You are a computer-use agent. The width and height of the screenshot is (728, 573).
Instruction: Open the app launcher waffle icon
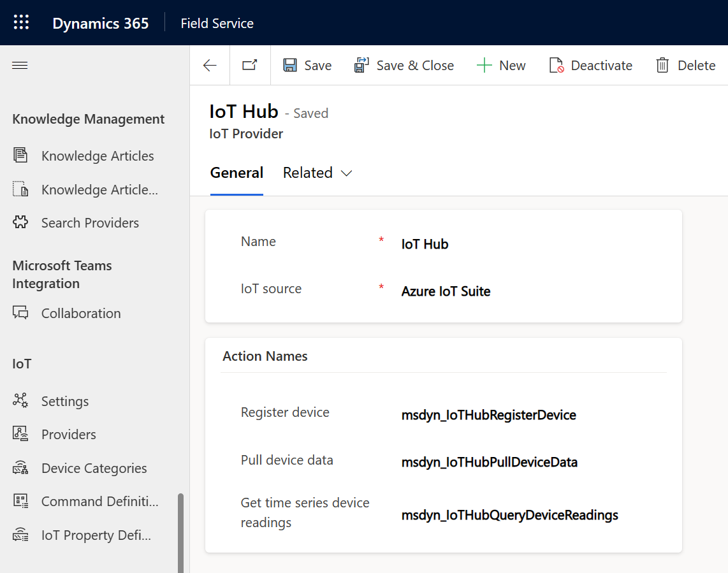[x=21, y=22]
